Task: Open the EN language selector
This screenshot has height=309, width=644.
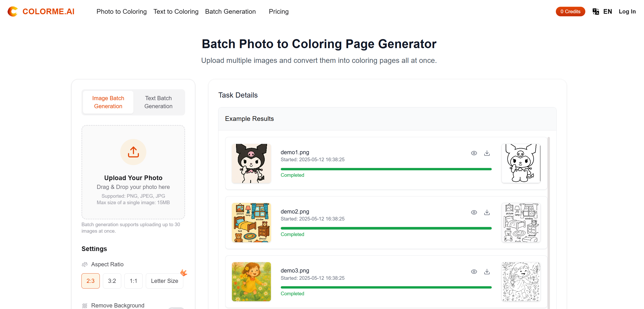Action: pos(608,11)
